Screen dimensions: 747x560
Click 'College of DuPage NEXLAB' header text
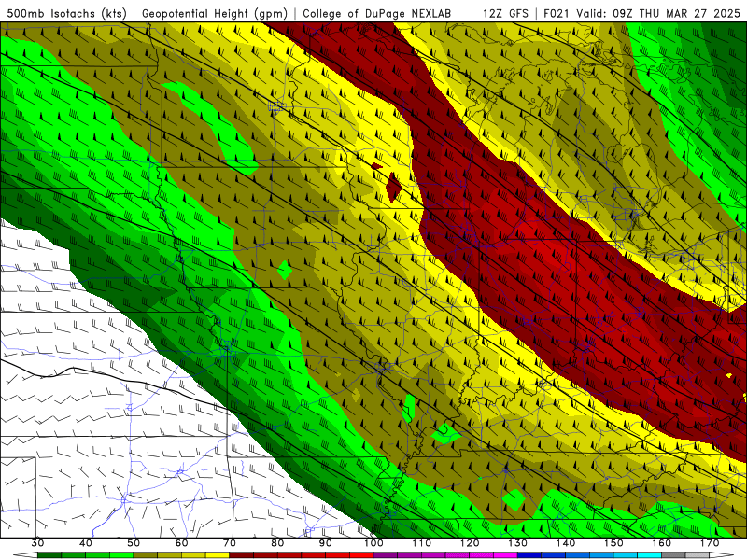[377, 14]
